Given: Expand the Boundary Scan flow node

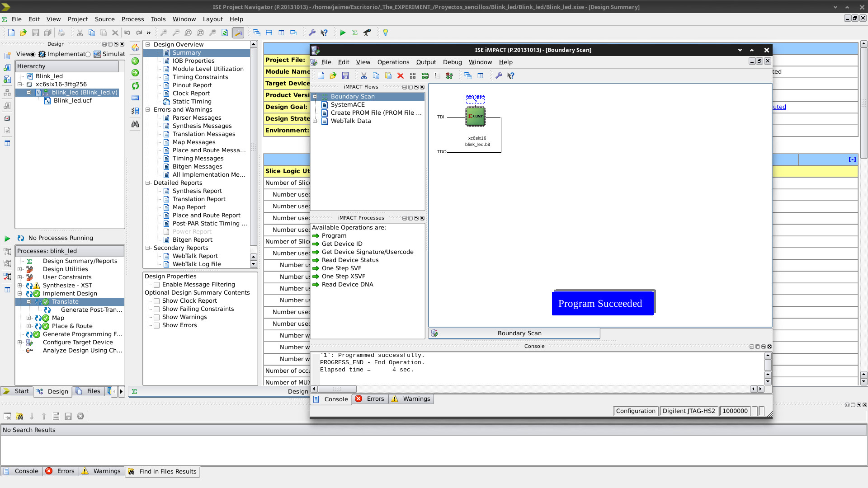Looking at the screenshot, I should [315, 97].
